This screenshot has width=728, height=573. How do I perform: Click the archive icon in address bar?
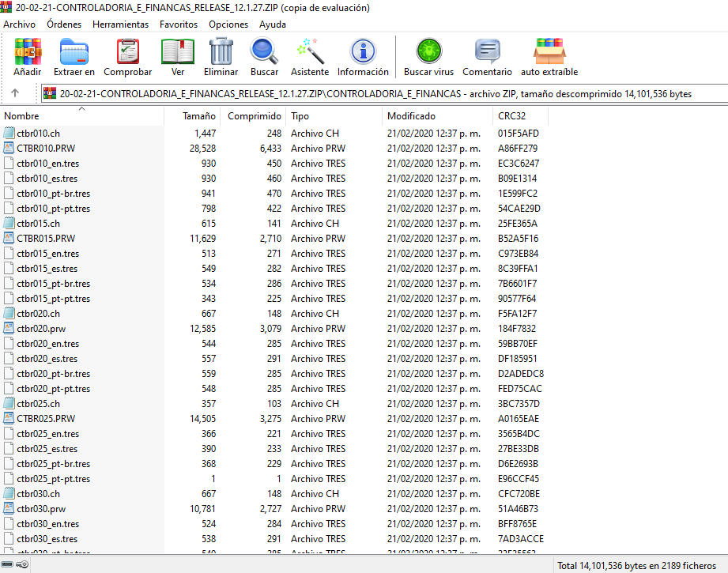coord(50,93)
